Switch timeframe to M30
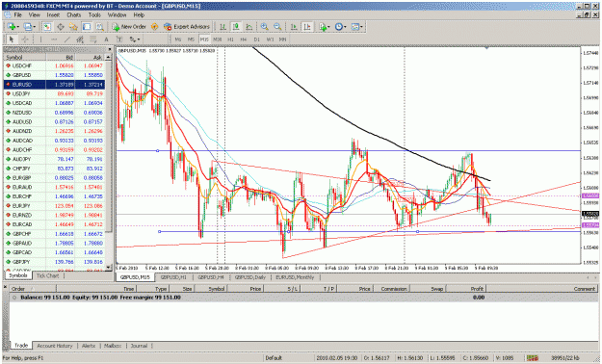Viewport: 602px width, 364px height. click(x=218, y=39)
